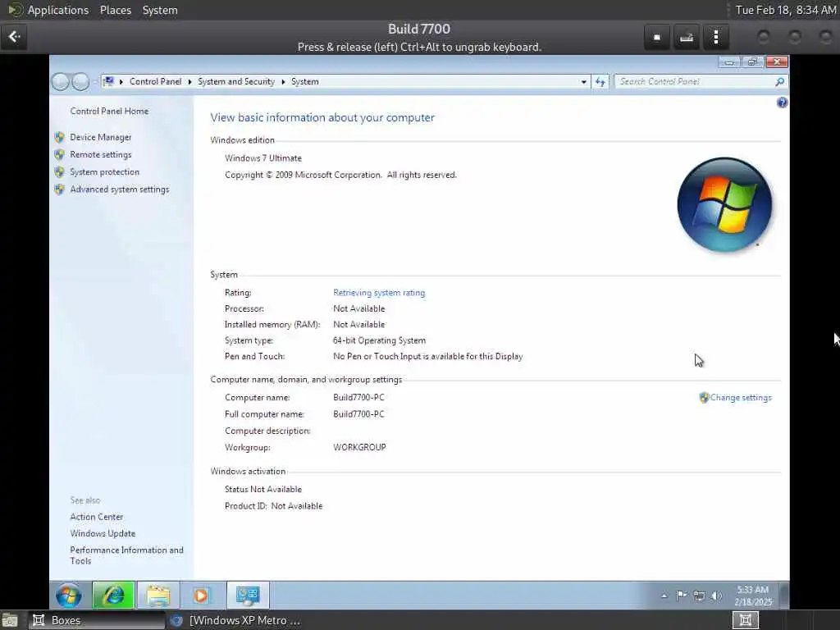Expand arrow after Control Panel breadcrumb

(x=189, y=82)
